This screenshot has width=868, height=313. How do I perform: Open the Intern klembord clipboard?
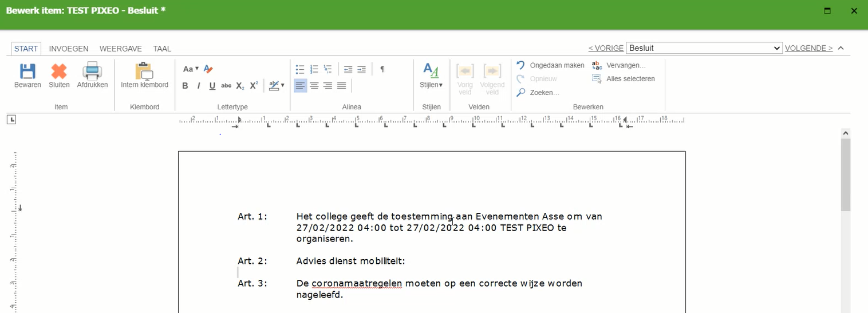pyautogui.click(x=144, y=76)
